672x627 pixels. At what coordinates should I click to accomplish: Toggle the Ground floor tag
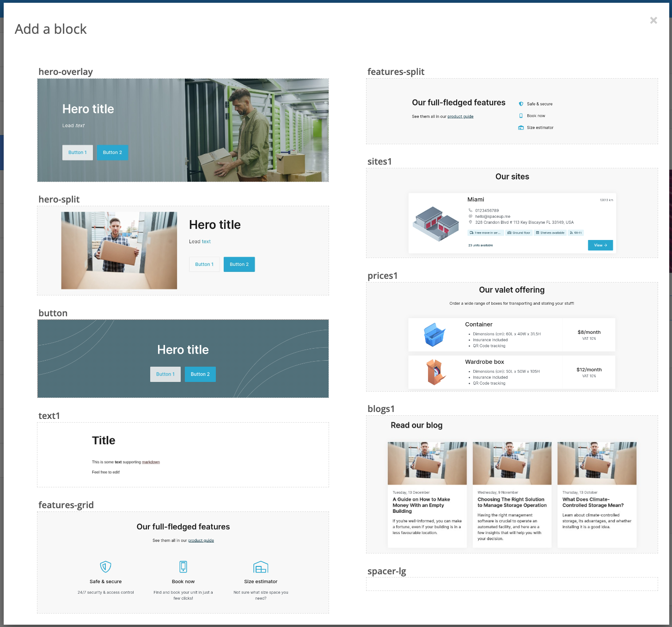tap(519, 233)
